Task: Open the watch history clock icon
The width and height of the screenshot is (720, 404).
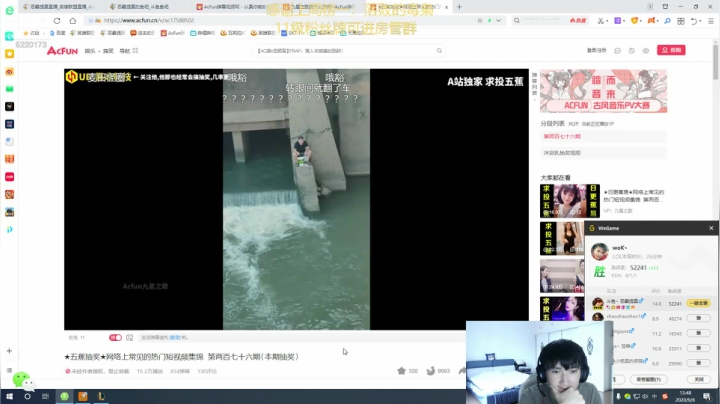Action: pos(631,50)
